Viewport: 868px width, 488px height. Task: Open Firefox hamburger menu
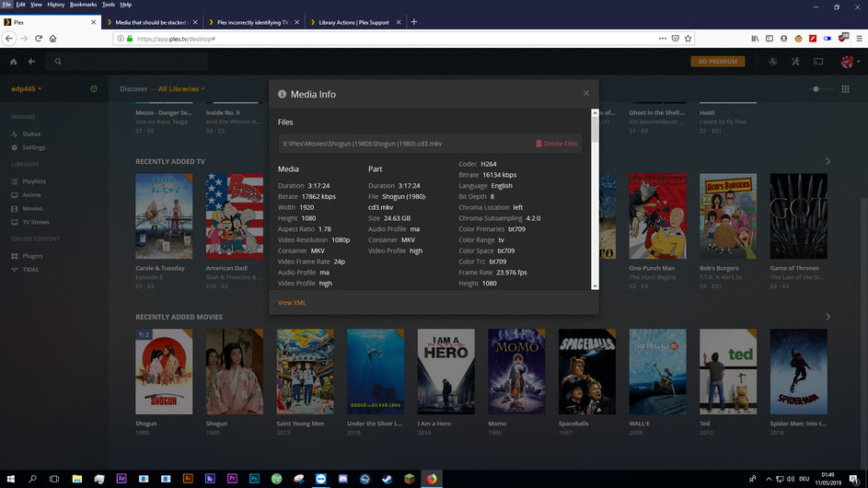click(x=859, y=39)
